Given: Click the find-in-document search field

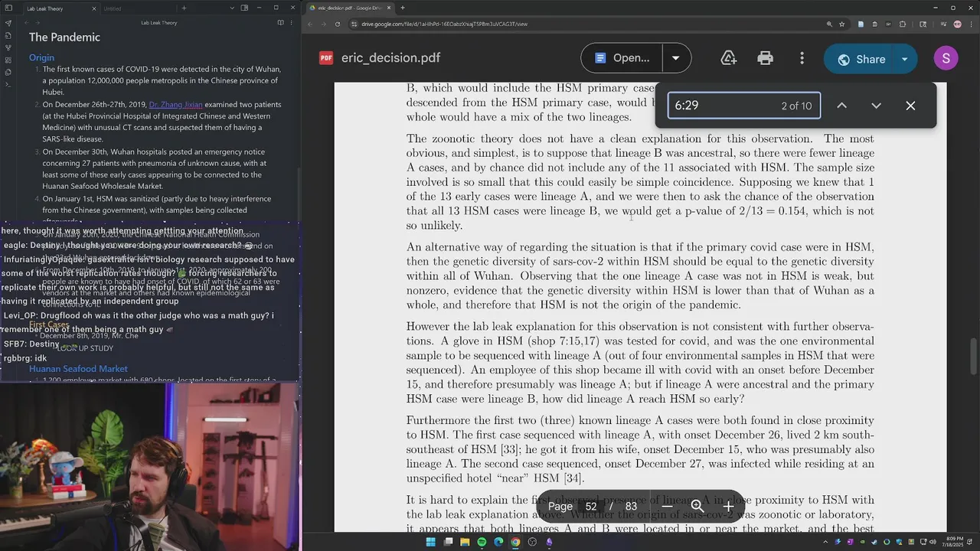Looking at the screenshot, I should (743, 106).
